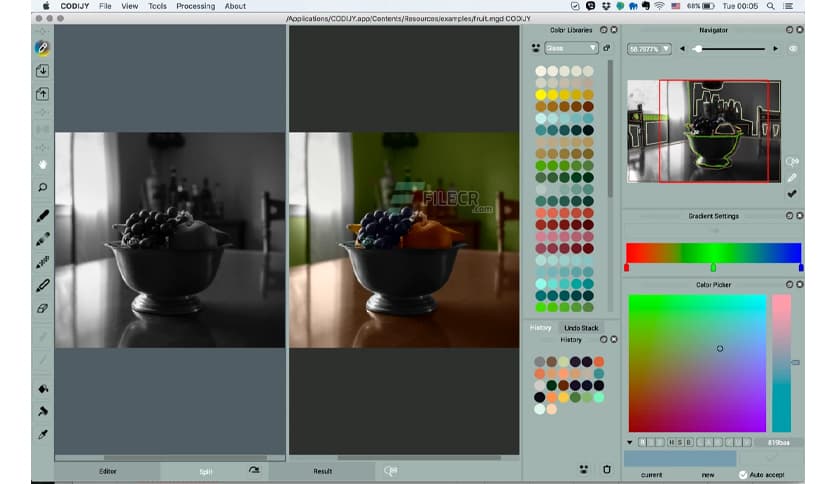Open the Tools menu
Image resolution: width=836 pixels, height=484 pixels.
[x=157, y=6]
